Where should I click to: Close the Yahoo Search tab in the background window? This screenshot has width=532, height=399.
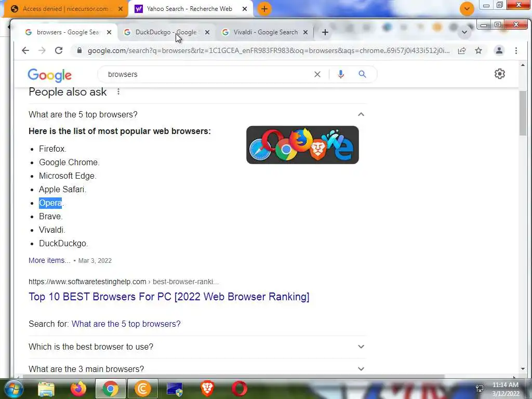[x=245, y=9]
